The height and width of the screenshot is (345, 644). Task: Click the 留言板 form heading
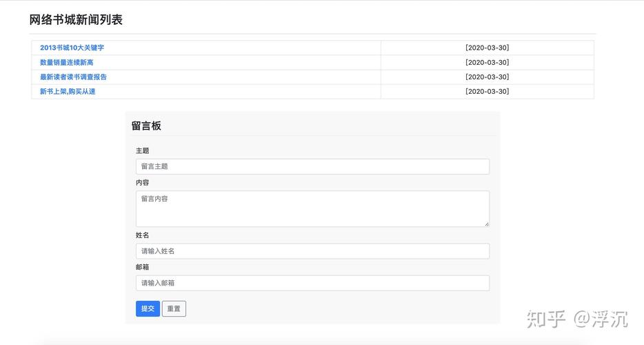pos(146,126)
